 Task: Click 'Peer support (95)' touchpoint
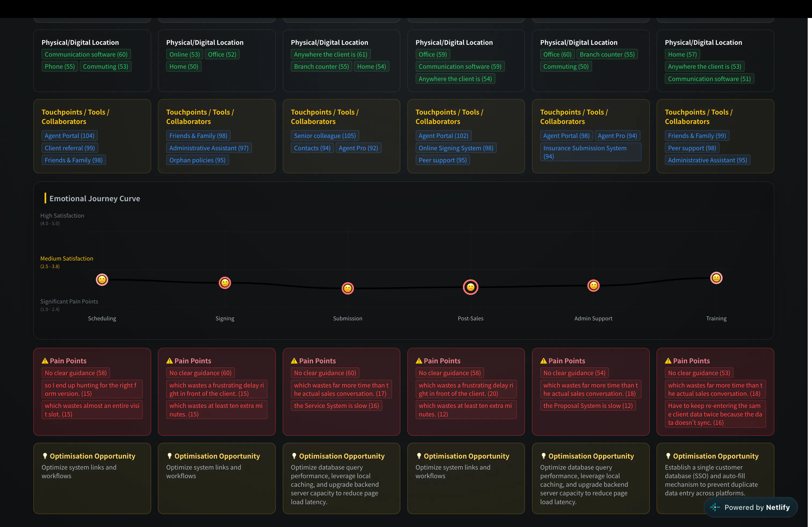point(443,160)
